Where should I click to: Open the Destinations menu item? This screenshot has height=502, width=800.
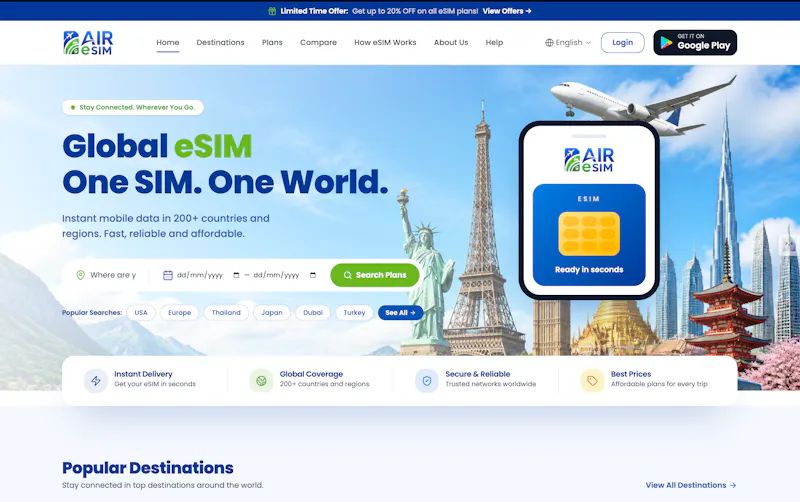220,42
